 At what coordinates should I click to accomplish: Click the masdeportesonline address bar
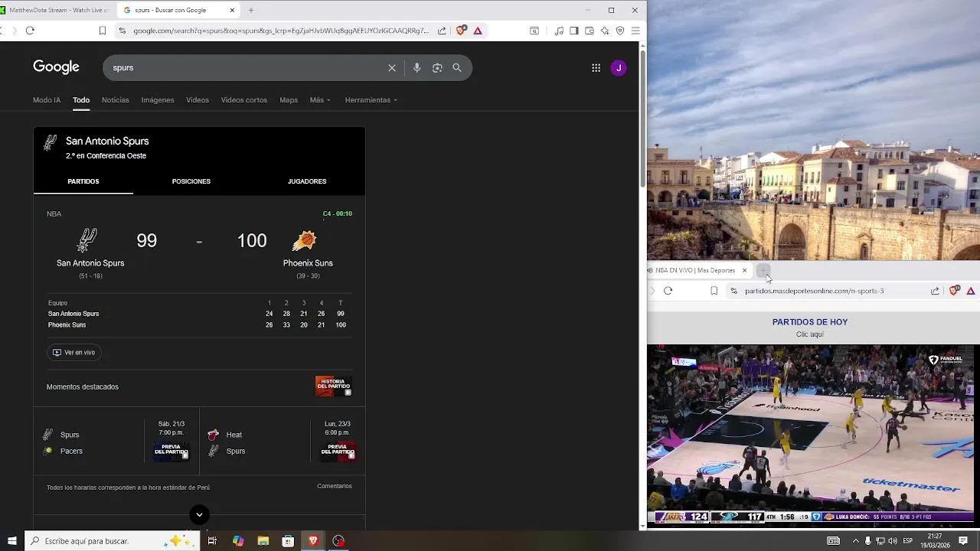point(814,291)
